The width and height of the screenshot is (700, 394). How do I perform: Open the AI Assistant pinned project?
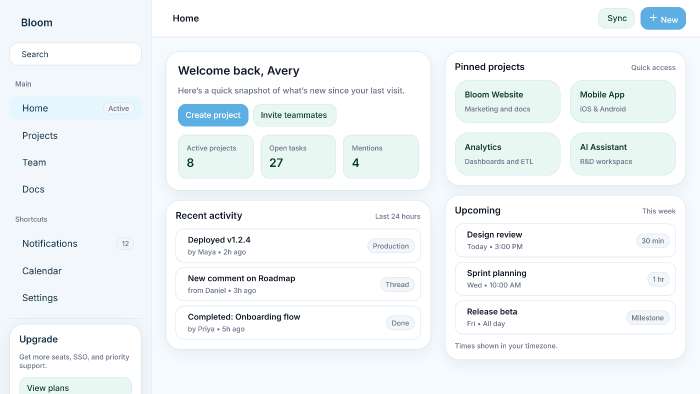click(623, 154)
